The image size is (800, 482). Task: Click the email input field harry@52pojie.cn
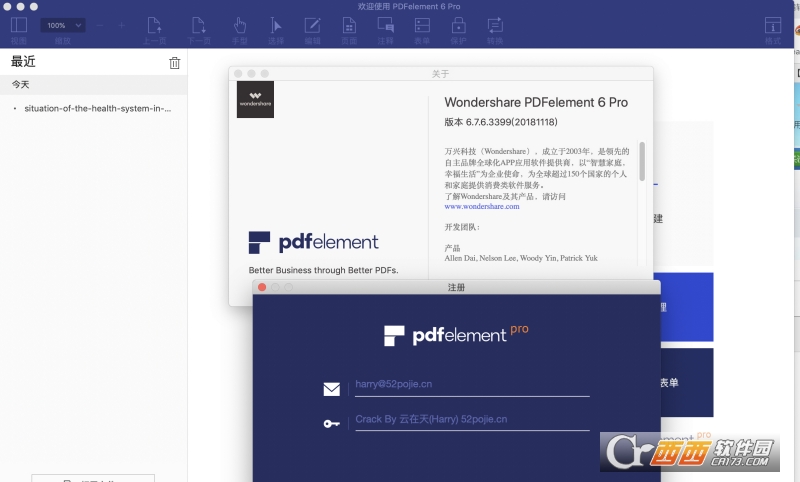pyautogui.click(x=472, y=384)
